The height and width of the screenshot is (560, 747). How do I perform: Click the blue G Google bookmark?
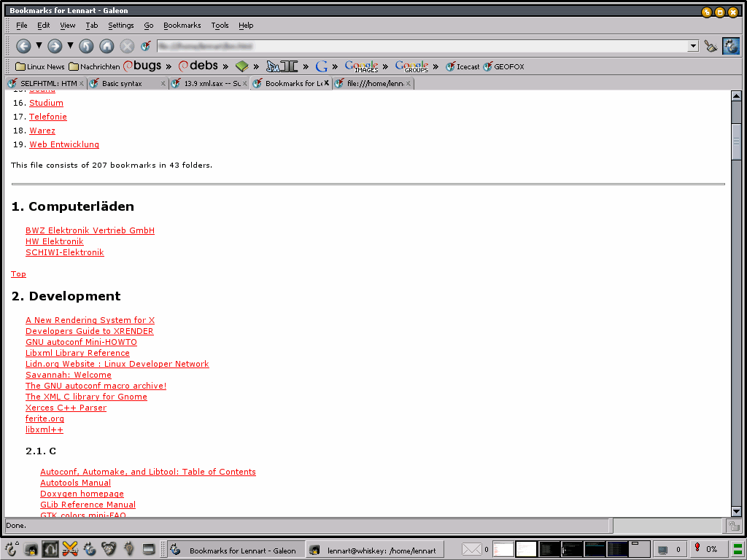pyautogui.click(x=322, y=66)
